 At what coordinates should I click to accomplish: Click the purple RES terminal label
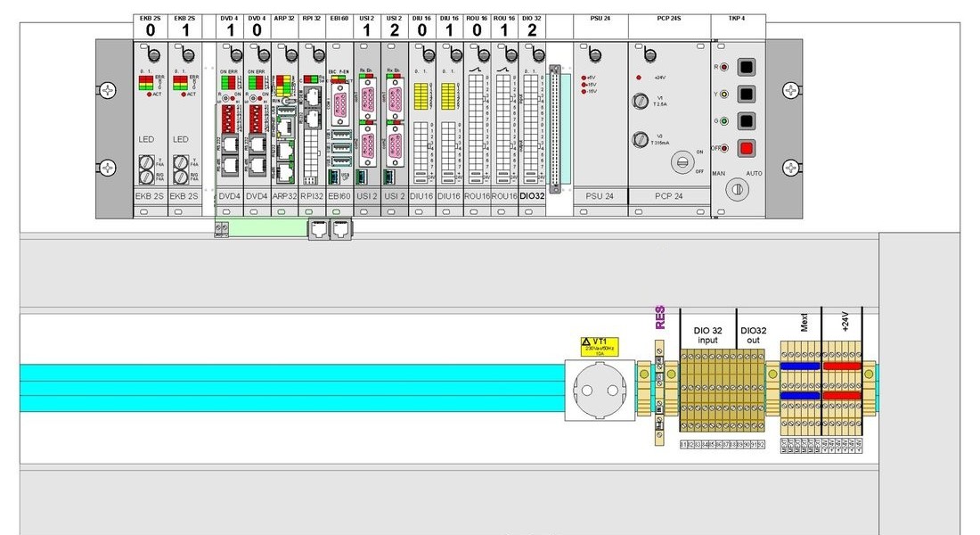point(660,317)
